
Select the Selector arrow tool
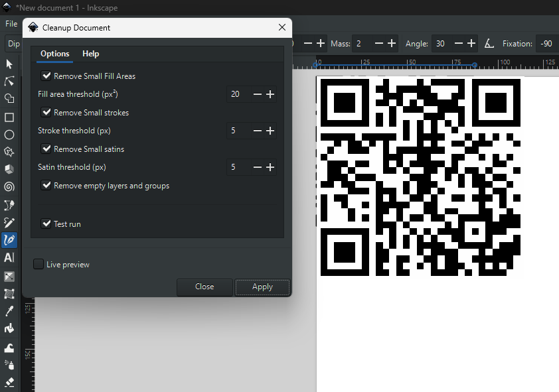(x=9, y=64)
